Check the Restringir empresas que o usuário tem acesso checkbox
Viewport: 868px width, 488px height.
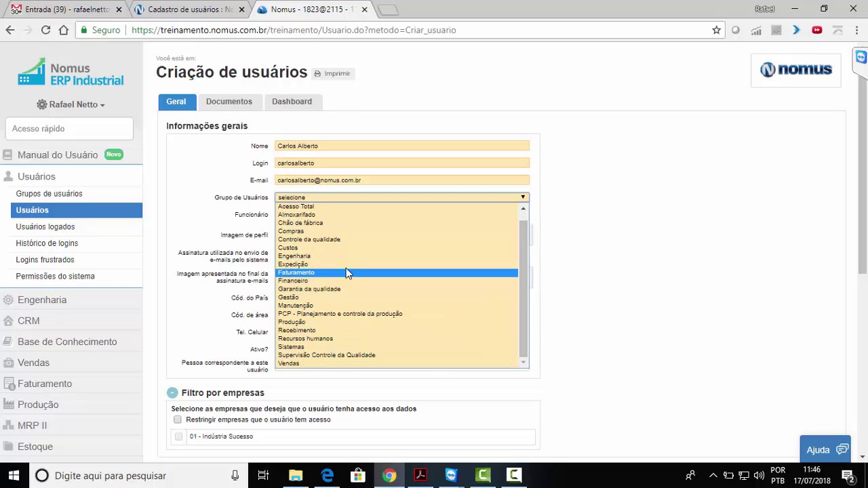pos(177,420)
